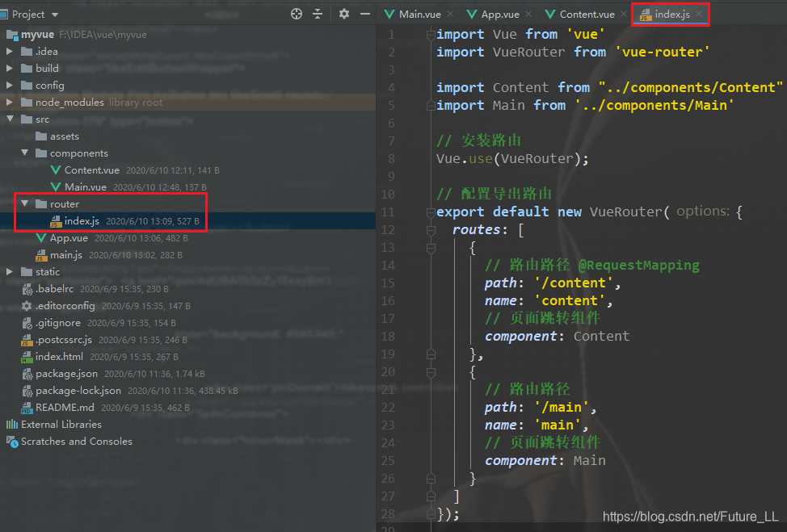Viewport: 787px width, 532px height.
Task: Open the Project panel settings gear
Action: [x=344, y=14]
